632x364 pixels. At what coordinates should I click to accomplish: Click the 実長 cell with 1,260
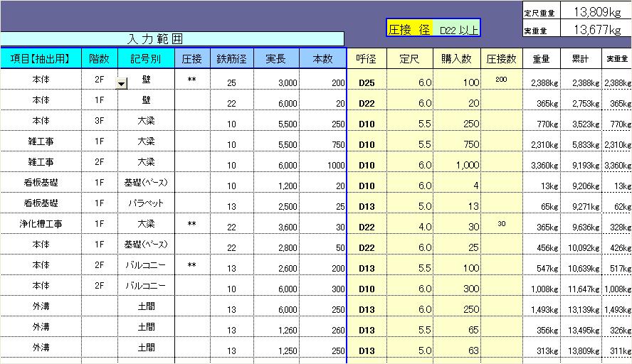pos(276,326)
